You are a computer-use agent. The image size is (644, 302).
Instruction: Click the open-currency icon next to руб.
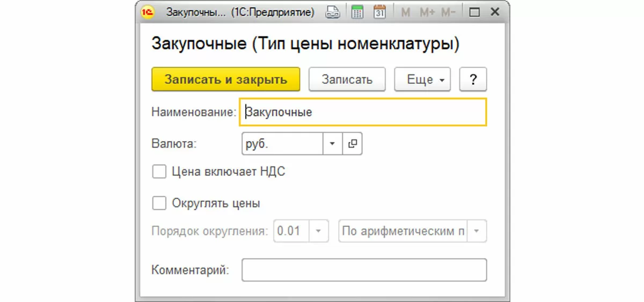click(352, 144)
